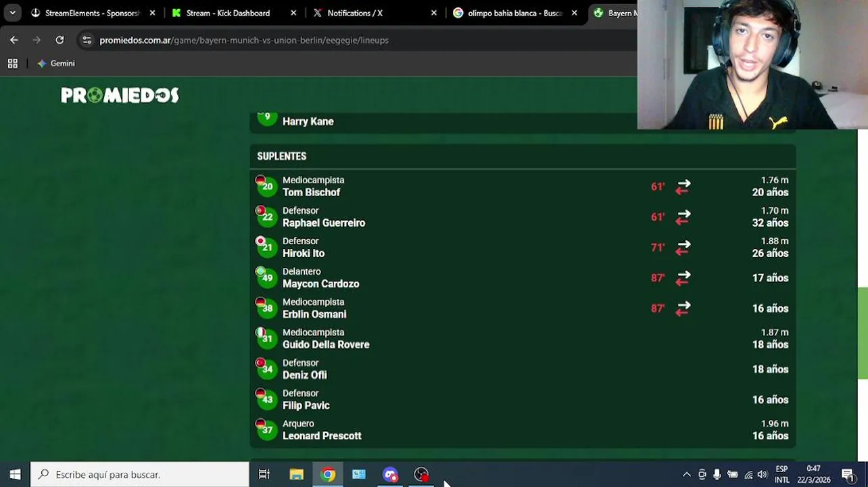Show hidden system tray icons
This screenshot has width=868, height=487.
(x=687, y=474)
